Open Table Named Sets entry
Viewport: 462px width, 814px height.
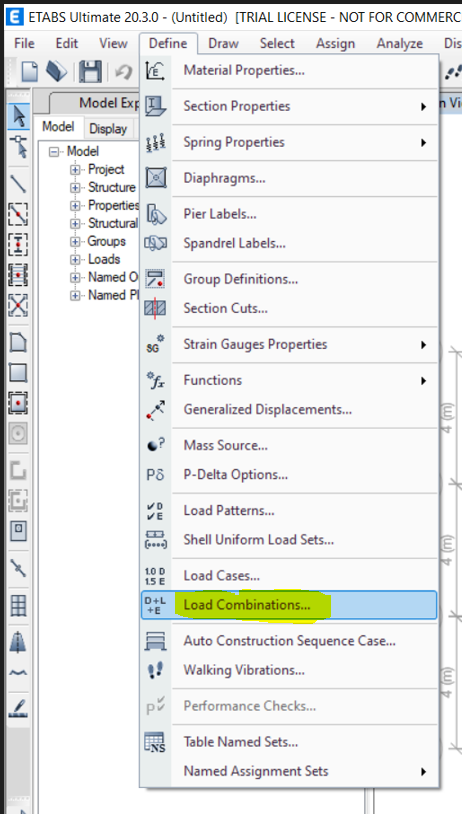click(x=289, y=742)
